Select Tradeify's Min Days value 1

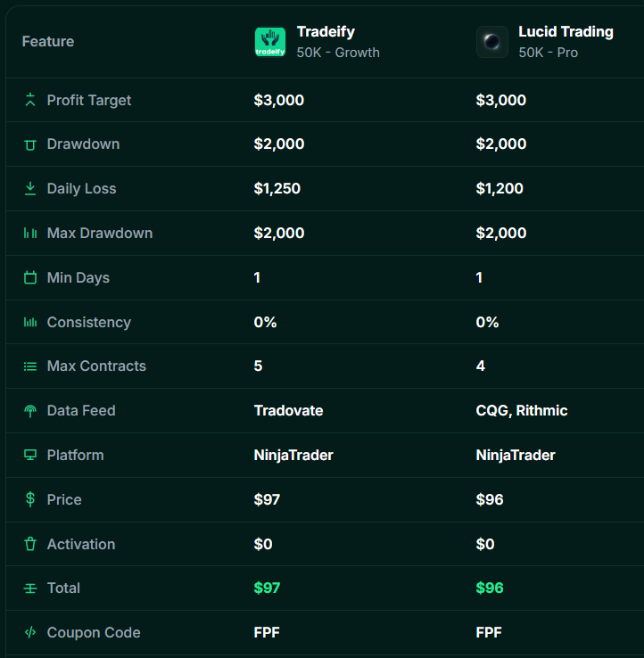[x=257, y=277]
